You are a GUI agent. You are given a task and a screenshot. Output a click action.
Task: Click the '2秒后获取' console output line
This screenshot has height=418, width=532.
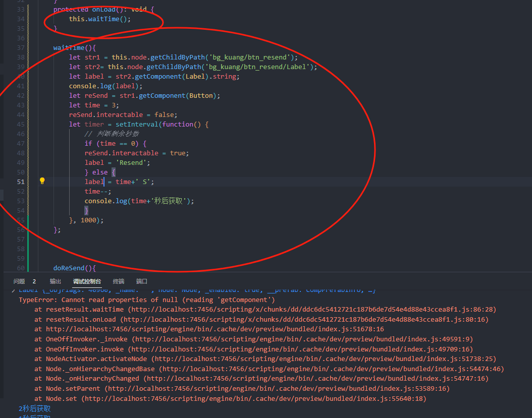tap(35, 408)
